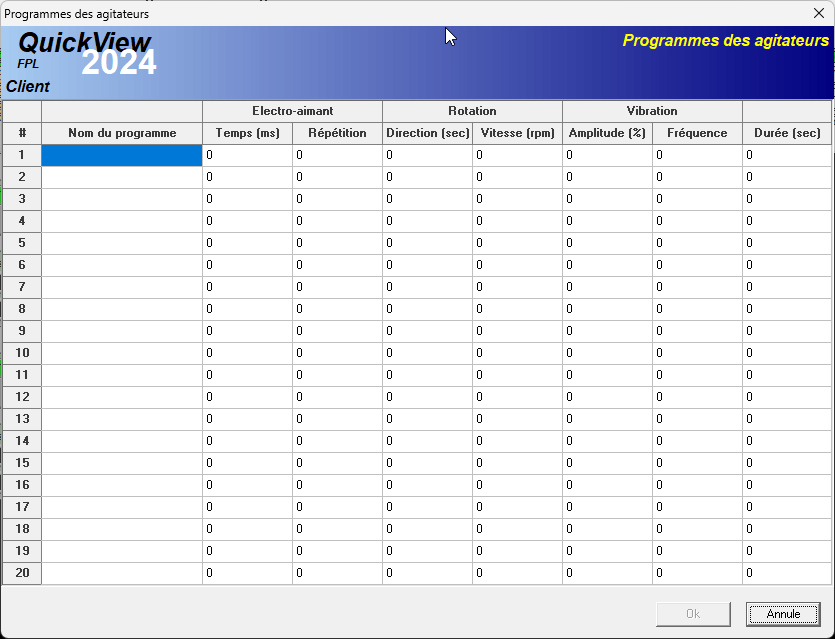Select row header number 10
Image resolution: width=835 pixels, height=639 pixels.
(22, 353)
